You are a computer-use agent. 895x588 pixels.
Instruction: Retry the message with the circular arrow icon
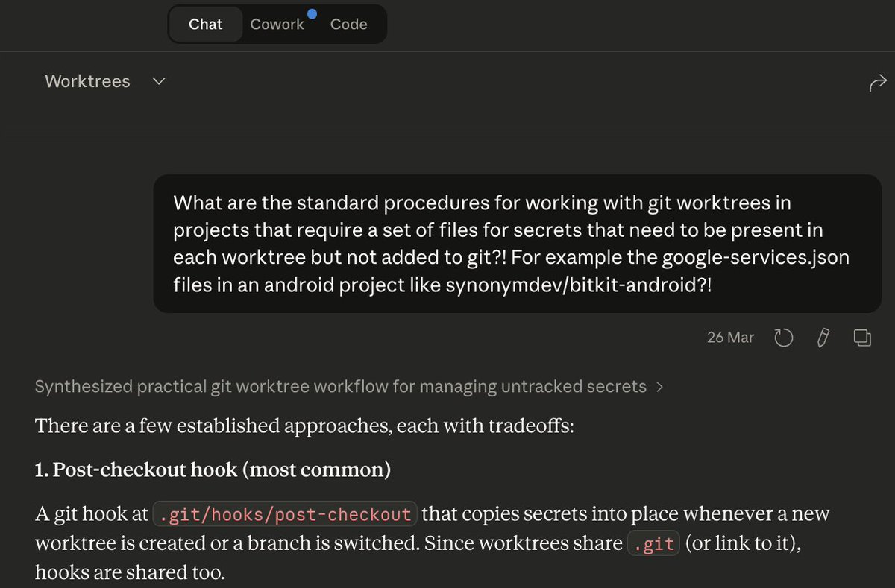(x=783, y=338)
